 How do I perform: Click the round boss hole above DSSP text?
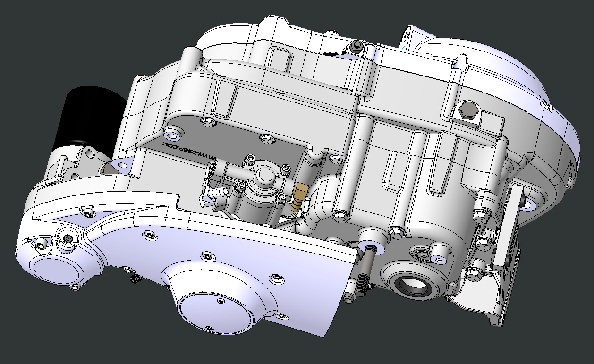pyautogui.click(x=173, y=136)
